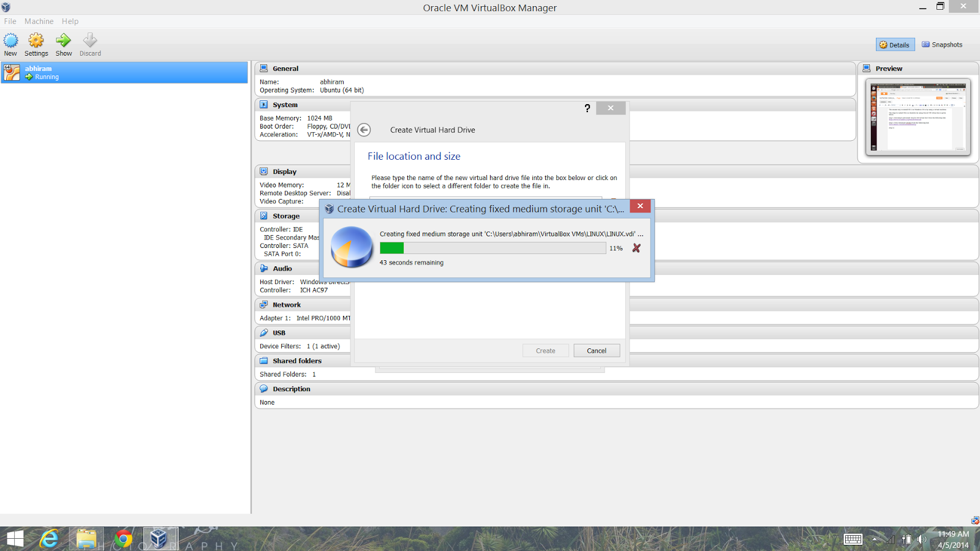
Task: Click the Shared folders section icon
Action: point(263,361)
